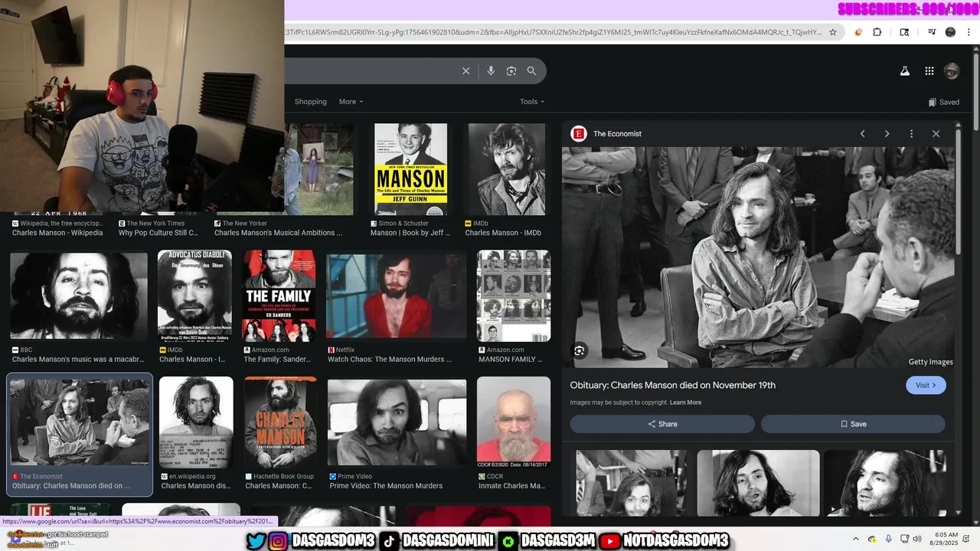Click the Share button
The width and height of the screenshot is (980, 551).
click(662, 424)
